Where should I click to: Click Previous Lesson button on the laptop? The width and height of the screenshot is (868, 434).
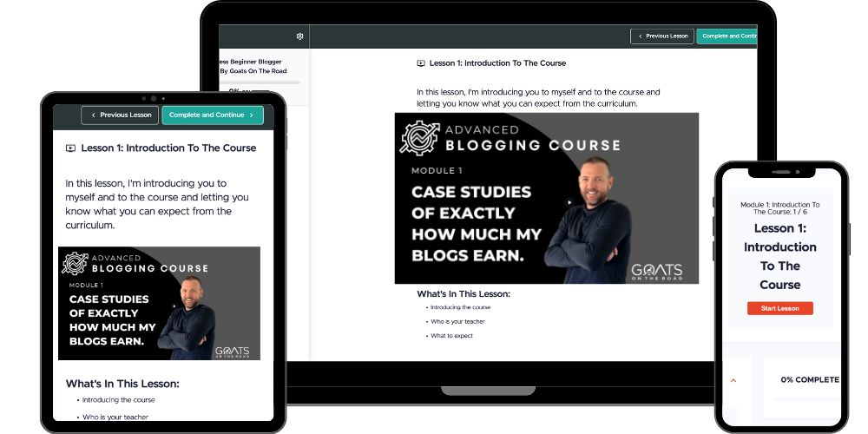662,36
